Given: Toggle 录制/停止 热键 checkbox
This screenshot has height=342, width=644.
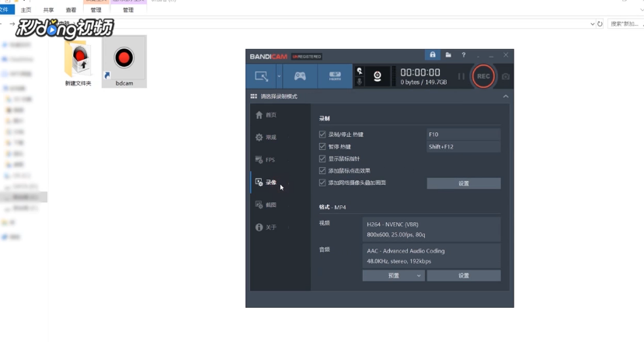Looking at the screenshot, I should (x=322, y=134).
